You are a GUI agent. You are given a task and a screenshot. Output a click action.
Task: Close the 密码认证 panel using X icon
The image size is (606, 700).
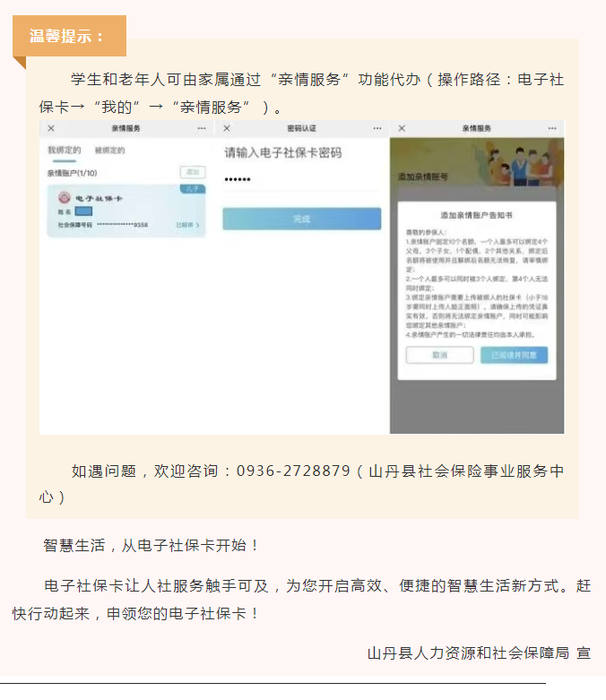click(x=227, y=128)
